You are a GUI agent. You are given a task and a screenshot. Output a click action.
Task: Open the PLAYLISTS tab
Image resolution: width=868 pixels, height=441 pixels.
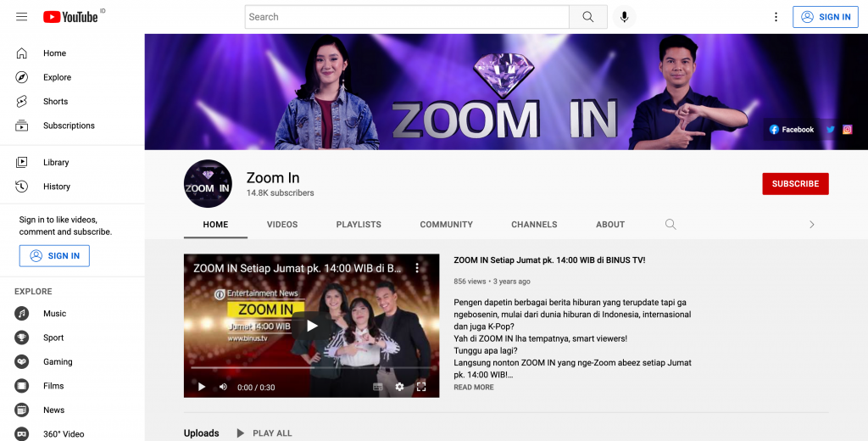click(x=359, y=225)
